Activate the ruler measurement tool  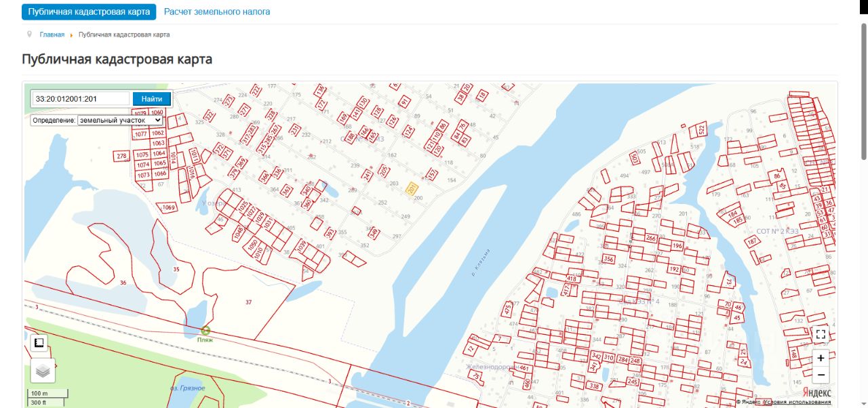click(x=39, y=343)
